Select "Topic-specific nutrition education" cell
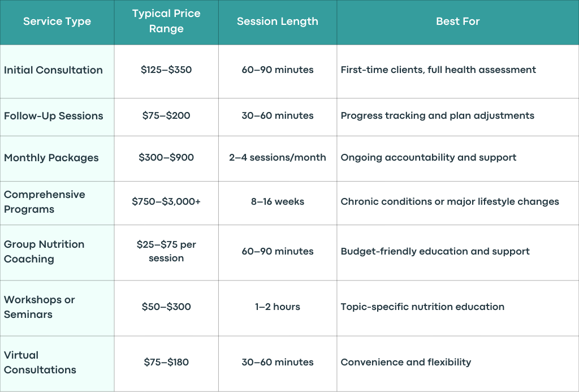The image size is (579, 392). pos(458,308)
